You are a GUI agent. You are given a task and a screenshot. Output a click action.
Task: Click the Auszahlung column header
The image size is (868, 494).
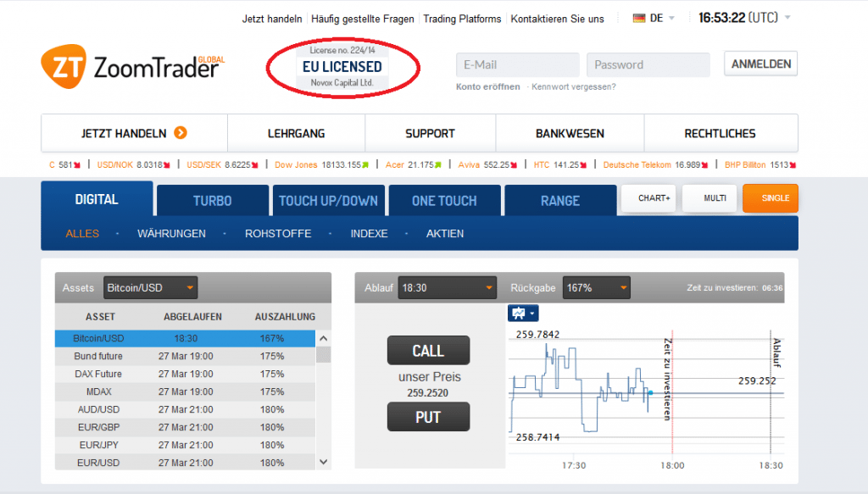point(285,317)
